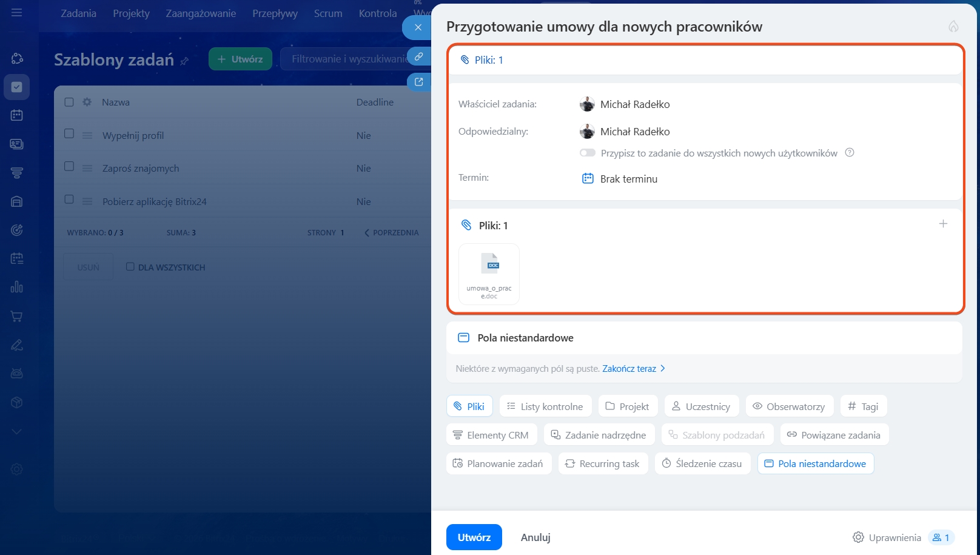Image resolution: width=980 pixels, height=555 pixels.
Task: Select the Powiązane zadania chip
Action: (834, 435)
